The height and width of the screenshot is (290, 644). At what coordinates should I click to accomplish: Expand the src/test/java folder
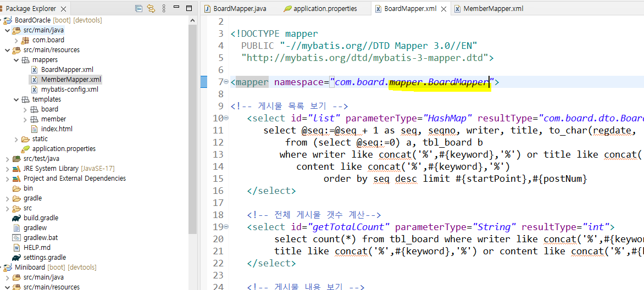click(7, 159)
